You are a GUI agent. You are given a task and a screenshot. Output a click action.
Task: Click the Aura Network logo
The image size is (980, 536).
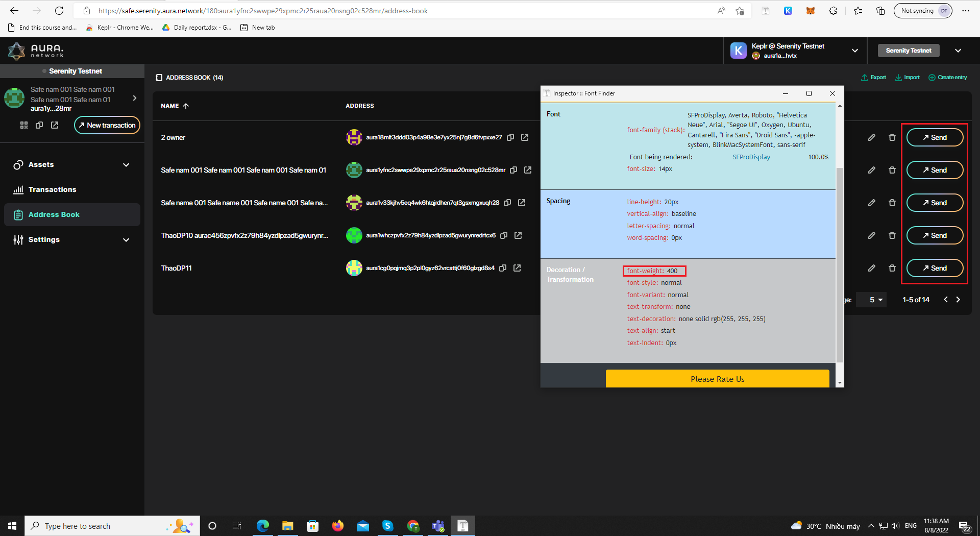coord(35,51)
